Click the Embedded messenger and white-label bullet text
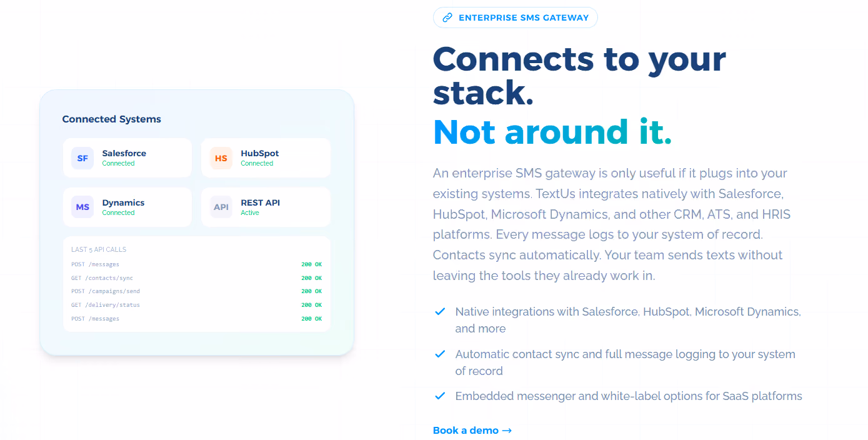868x440 pixels. [629, 396]
